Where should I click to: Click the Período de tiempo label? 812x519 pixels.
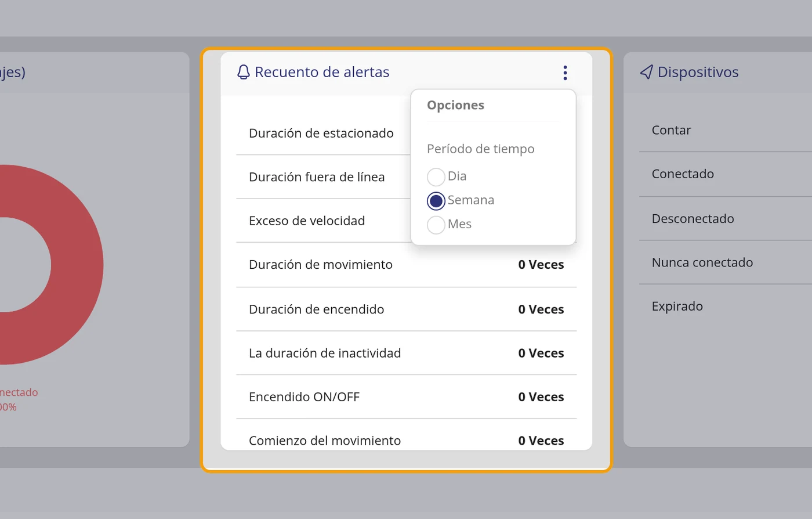pyautogui.click(x=480, y=149)
